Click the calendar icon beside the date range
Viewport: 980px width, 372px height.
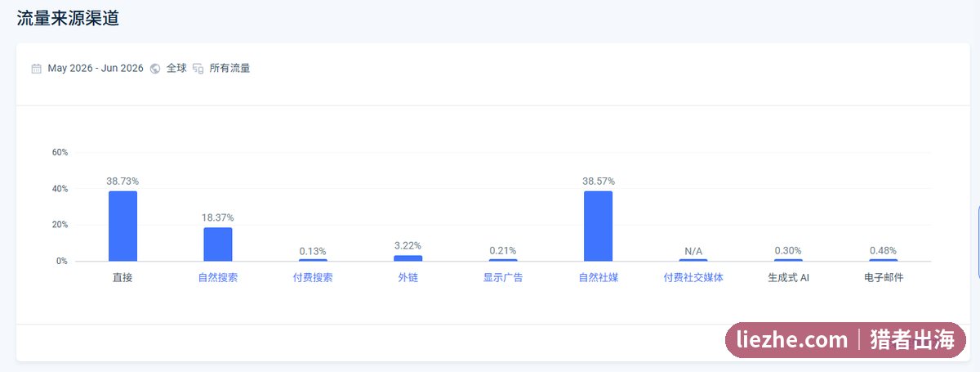pos(36,69)
